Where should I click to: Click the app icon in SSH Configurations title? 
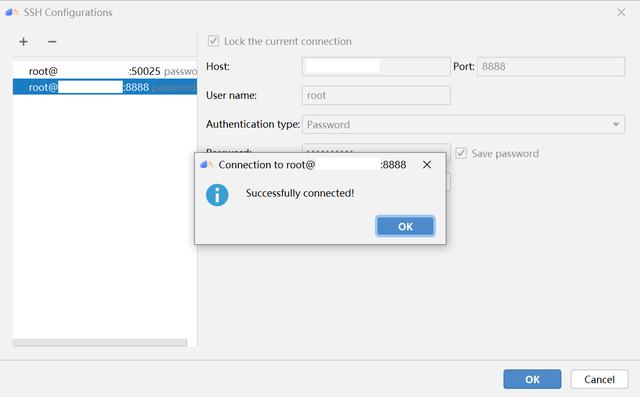[x=12, y=12]
